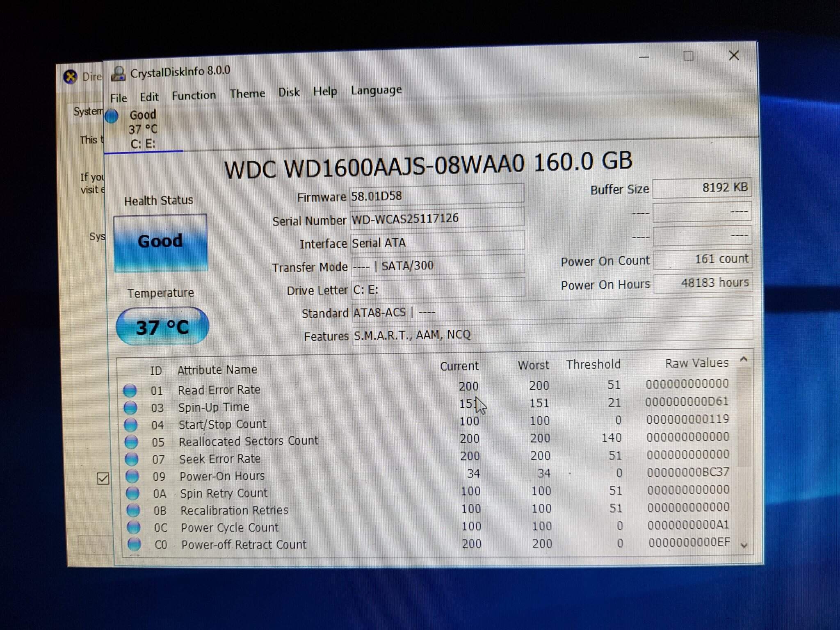This screenshot has width=840, height=630.
Task: Click the status icon for Seek Error Rate
Action: click(132, 459)
